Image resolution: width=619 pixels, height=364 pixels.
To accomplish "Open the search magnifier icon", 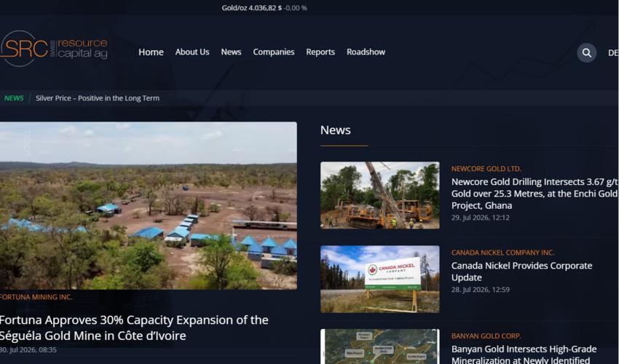I will (587, 52).
